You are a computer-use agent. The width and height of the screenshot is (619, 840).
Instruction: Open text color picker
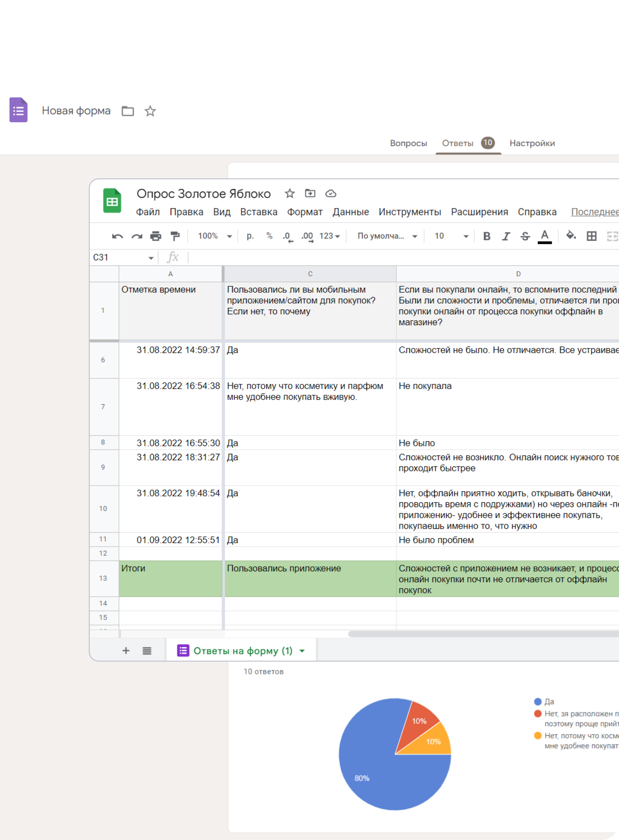[545, 236]
